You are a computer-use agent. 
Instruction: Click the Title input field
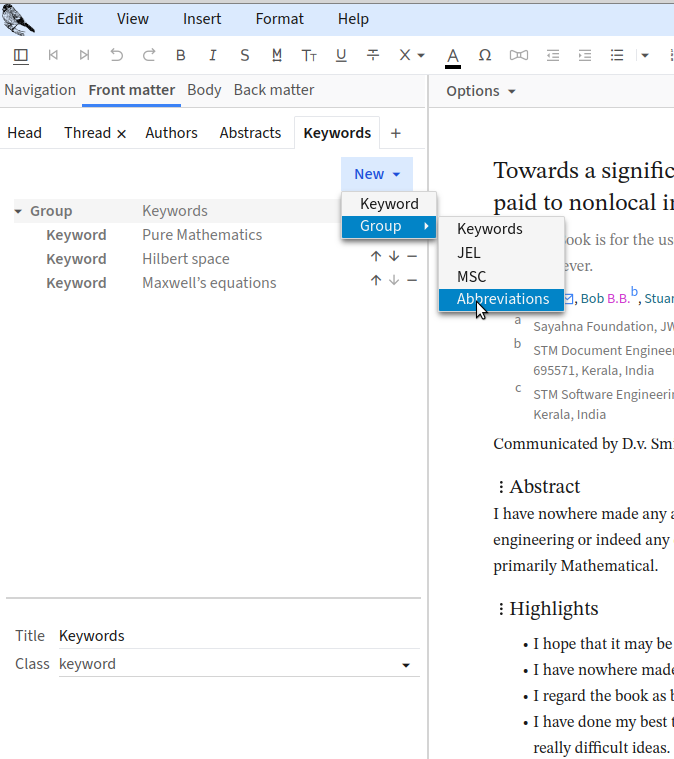point(238,636)
